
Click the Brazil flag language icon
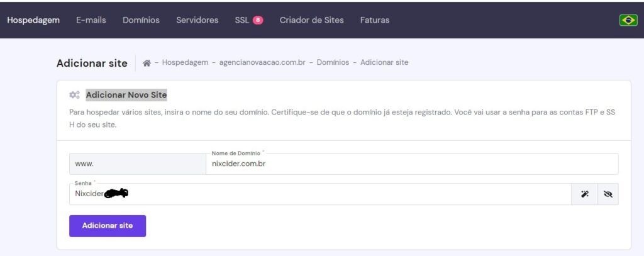(x=628, y=20)
